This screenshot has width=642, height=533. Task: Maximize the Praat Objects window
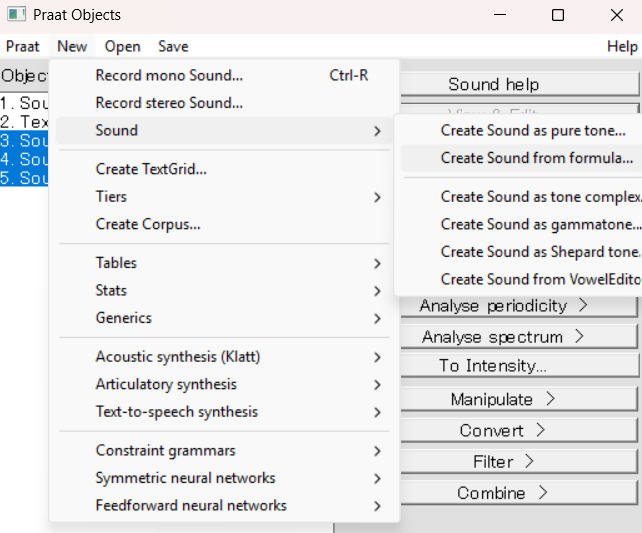tap(558, 15)
